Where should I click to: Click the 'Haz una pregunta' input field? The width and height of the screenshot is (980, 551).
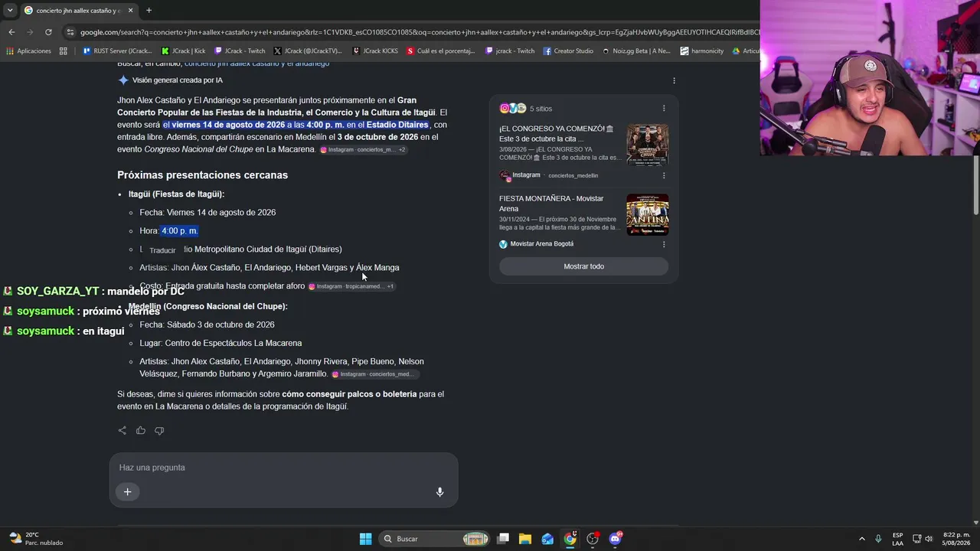[283, 468]
